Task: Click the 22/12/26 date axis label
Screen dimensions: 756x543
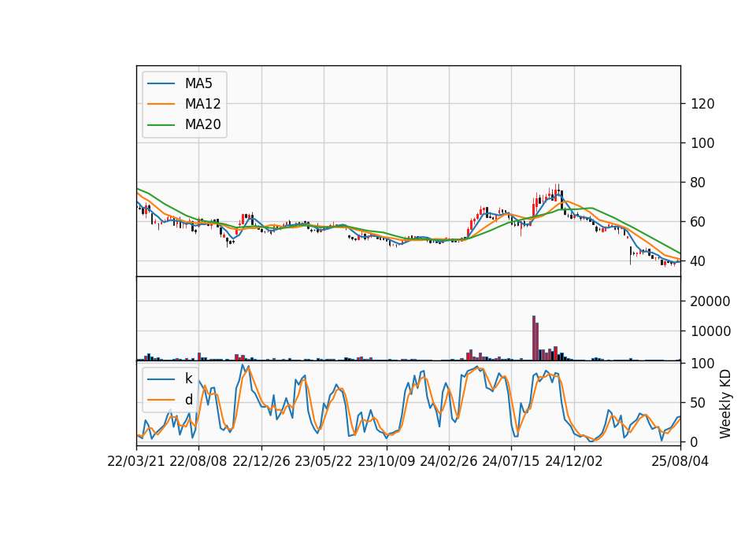Action: point(261,462)
